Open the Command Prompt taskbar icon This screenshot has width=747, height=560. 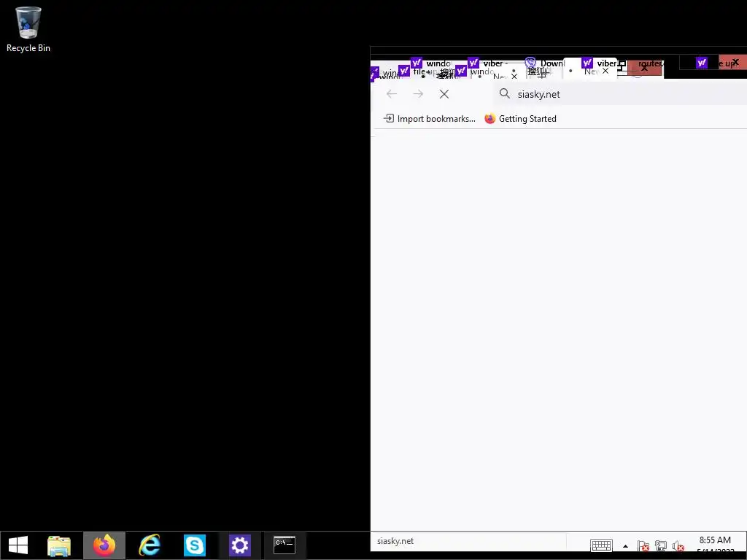point(285,545)
